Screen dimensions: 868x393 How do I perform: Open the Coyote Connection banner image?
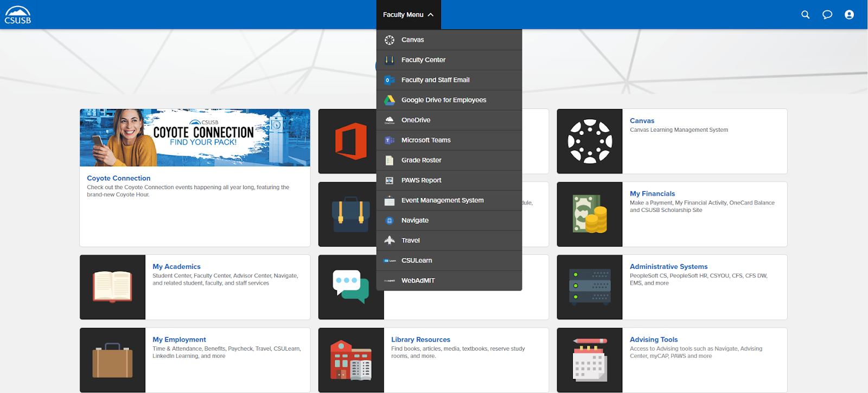pyautogui.click(x=195, y=138)
